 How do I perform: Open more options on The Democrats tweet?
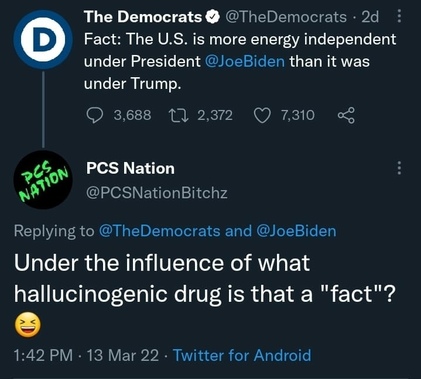[400, 16]
